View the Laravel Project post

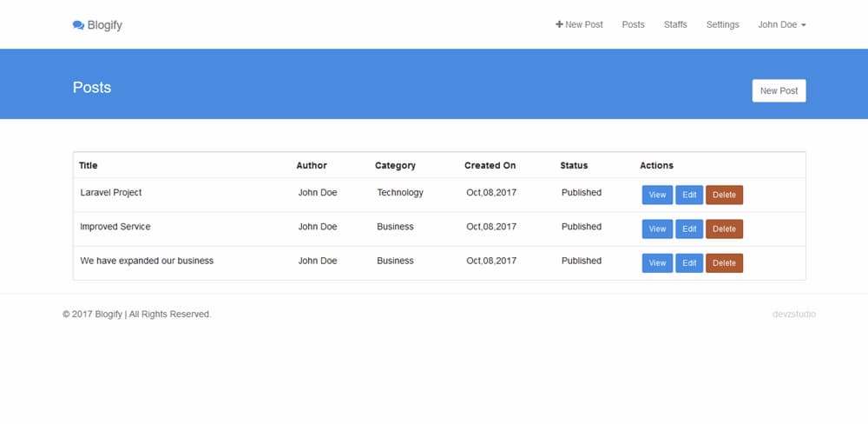click(657, 195)
